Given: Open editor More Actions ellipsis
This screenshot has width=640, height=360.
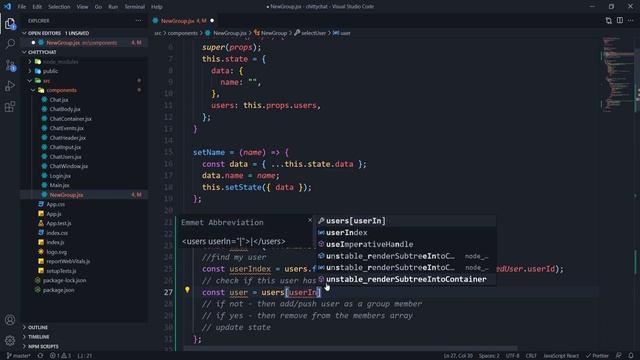Looking at the screenshot, I should click(631, 20).
